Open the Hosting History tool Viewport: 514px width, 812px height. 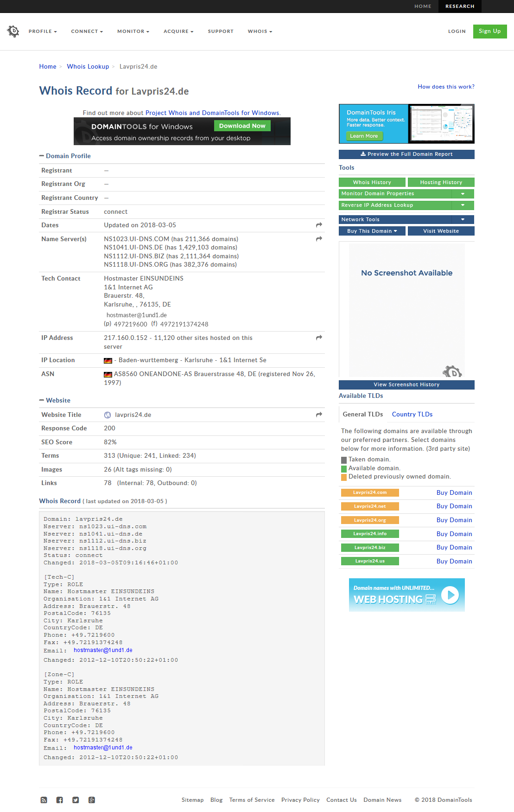pyautogui.click(x=441, y=183)
